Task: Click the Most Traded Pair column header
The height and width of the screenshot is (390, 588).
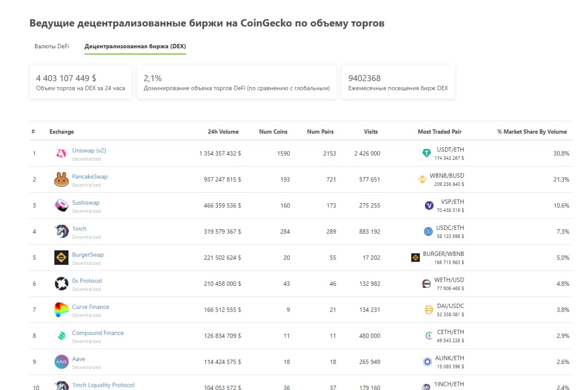Action: pos(440,132)
